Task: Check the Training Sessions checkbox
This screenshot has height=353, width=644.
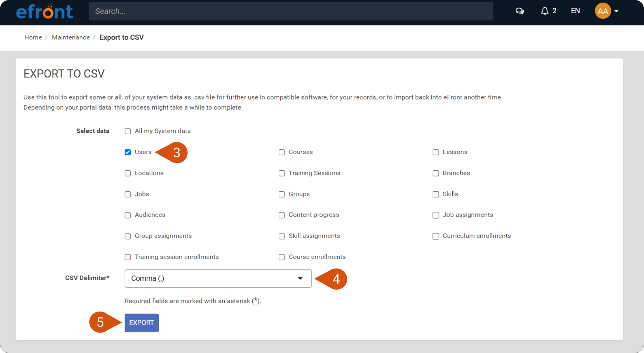Action: tap(282, 173)
